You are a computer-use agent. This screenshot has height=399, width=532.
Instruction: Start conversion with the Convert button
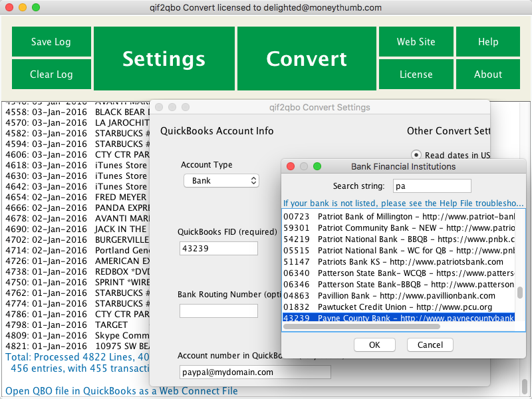[307, 59]
